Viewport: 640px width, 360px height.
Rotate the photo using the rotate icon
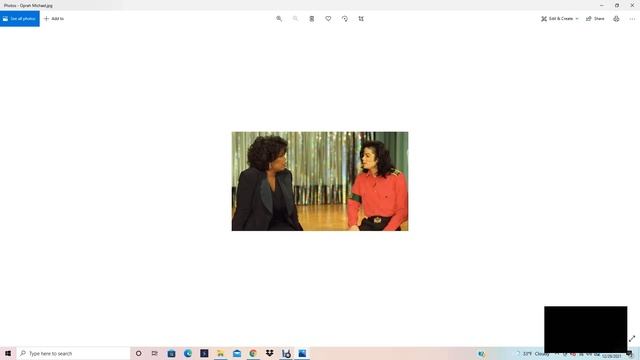pos(345,19)
